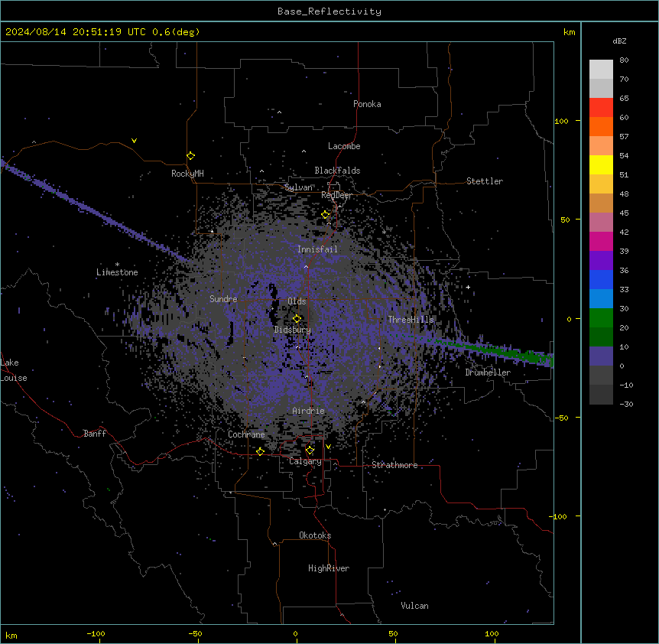Click the Cochrane town label
This screenshot has height=644, width=659.
(x=246, y=434)
